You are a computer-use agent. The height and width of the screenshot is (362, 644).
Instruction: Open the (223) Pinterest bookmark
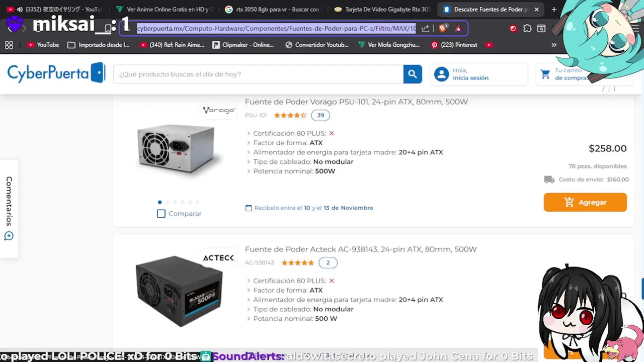[x=454, y=45]
